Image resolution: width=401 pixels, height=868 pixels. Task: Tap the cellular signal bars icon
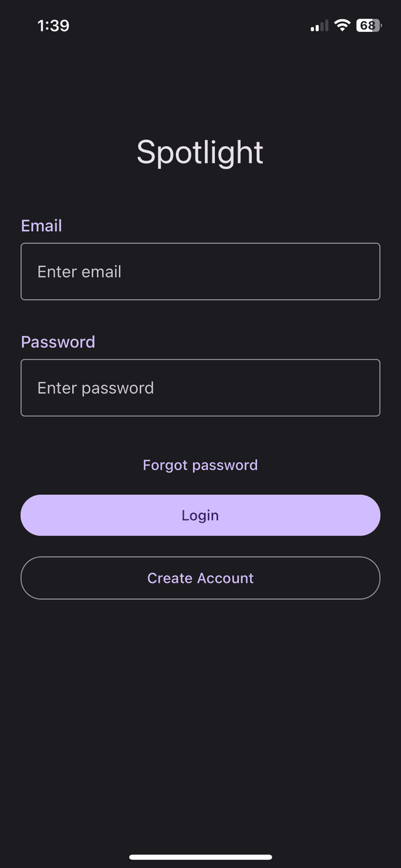pyautogui.click(x=319, y=26)
